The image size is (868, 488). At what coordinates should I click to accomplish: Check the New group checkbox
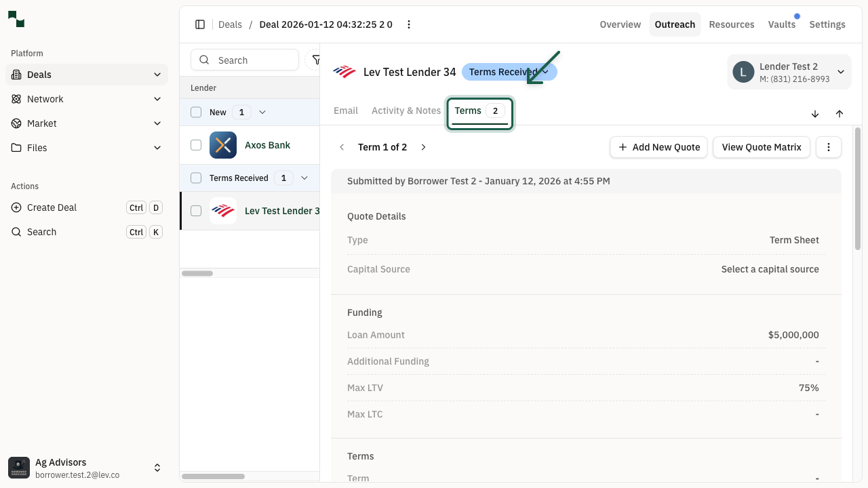(x=196, y=112)
